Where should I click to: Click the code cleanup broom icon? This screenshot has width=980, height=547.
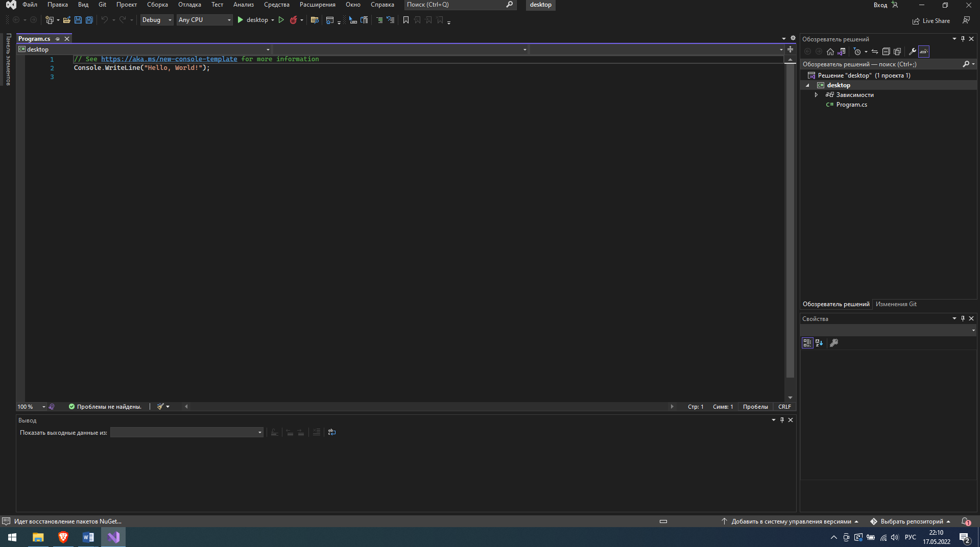[161, 407]
